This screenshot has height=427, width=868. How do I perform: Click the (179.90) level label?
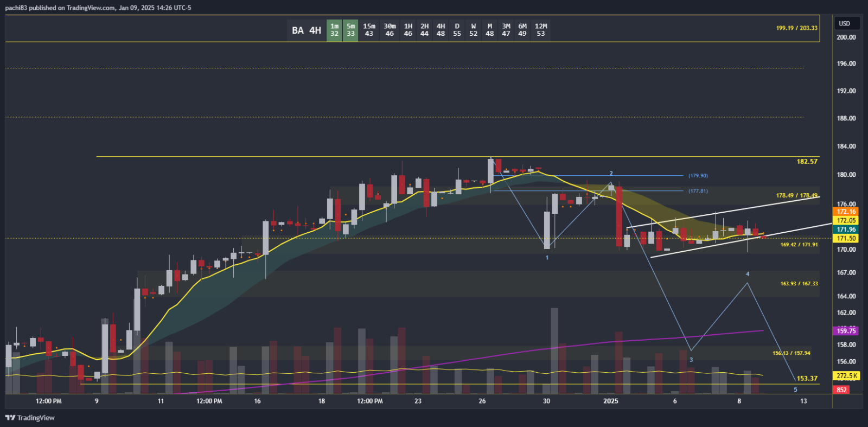click(698, 176)
